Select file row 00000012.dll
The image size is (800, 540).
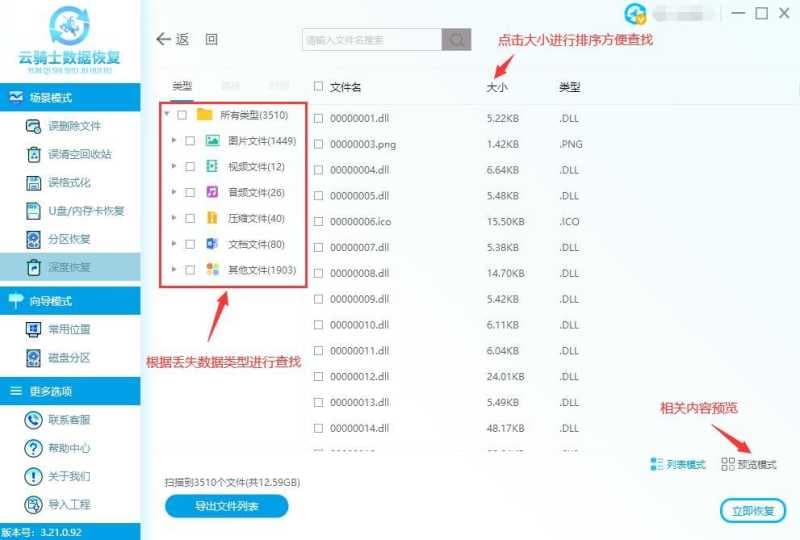click(x=449, y=377)
